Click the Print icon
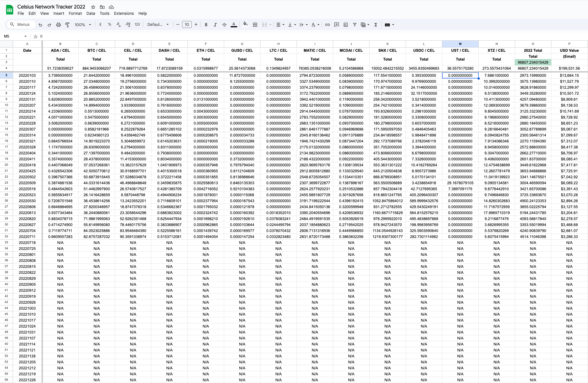The image size is (588, 383). (58, 25)
